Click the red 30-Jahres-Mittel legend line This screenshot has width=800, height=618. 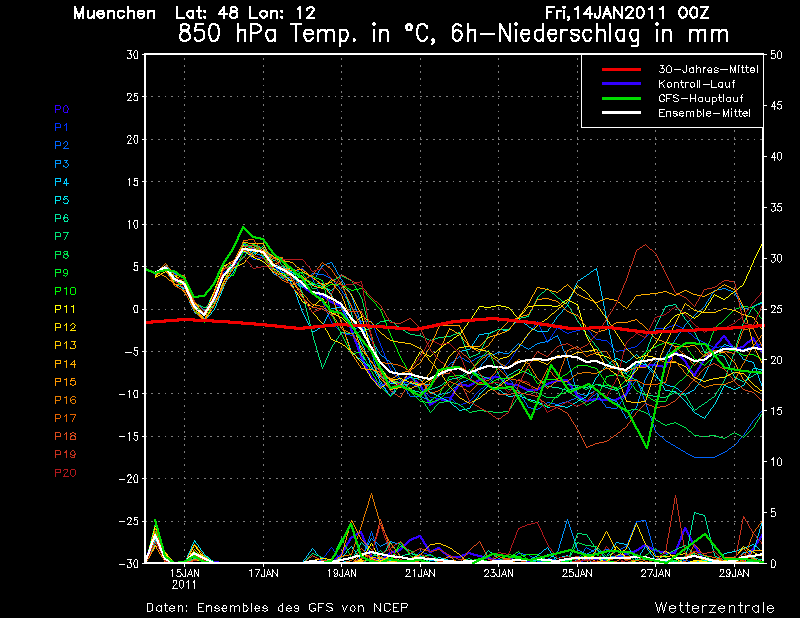(621, 69)
